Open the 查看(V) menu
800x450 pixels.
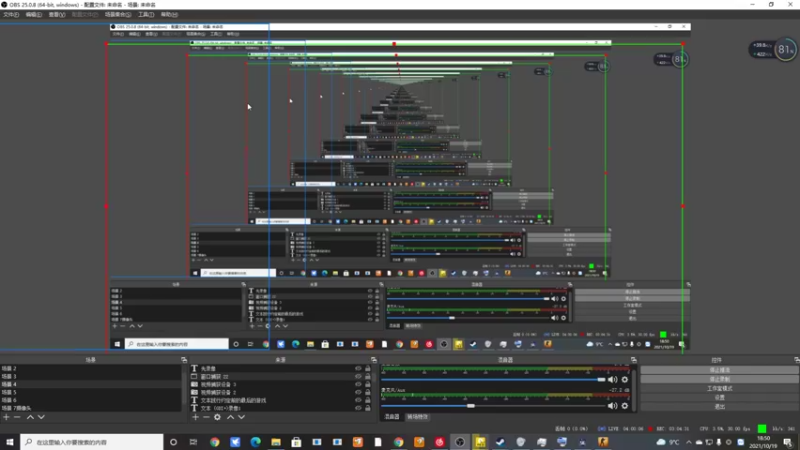(x=57, y=15)
